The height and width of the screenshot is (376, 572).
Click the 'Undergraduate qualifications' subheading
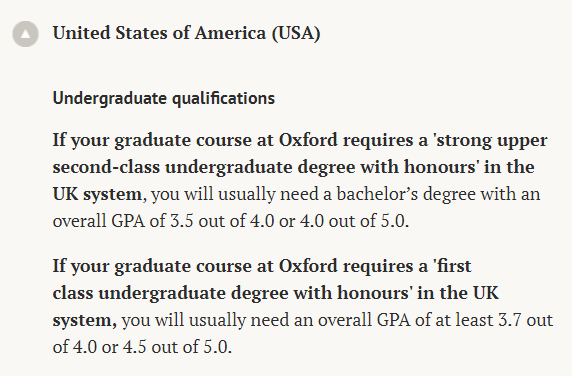(x=164, y=98)
